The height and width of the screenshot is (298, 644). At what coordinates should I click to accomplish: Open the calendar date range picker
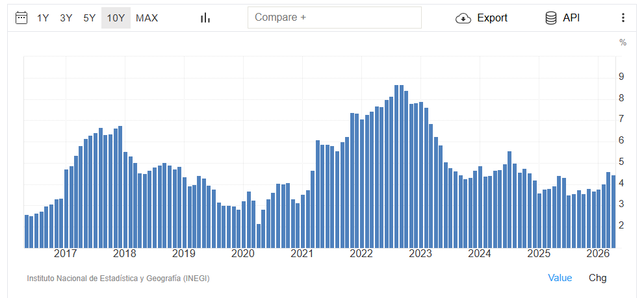[21, 18]
